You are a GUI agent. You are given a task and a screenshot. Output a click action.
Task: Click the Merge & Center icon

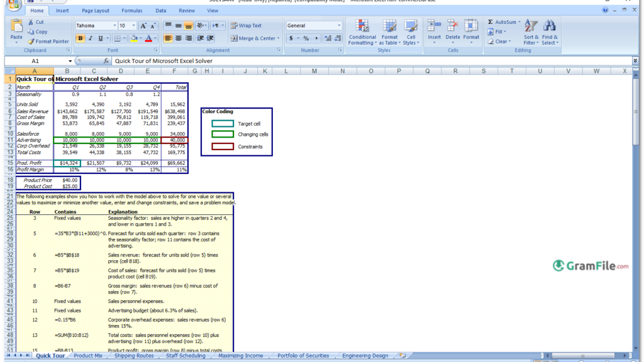click(x=252, y=38)
